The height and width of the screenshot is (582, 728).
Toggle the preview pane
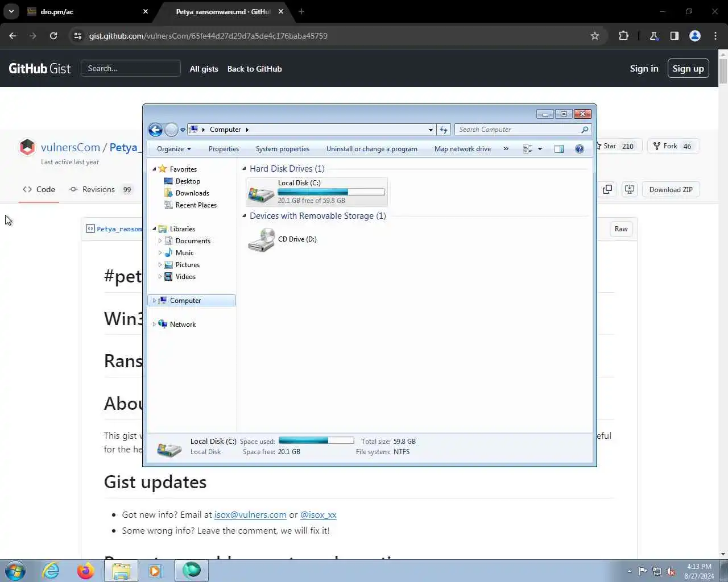pyautogui.click(x=559, y=149)
